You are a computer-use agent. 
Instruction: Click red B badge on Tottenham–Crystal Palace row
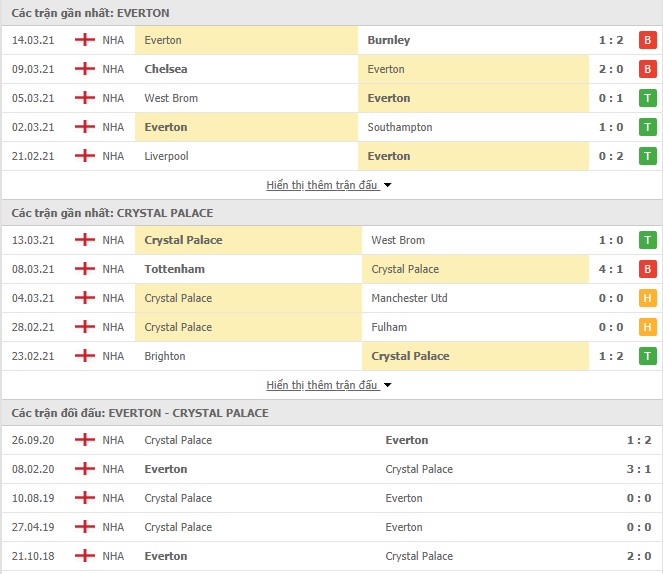647,269
